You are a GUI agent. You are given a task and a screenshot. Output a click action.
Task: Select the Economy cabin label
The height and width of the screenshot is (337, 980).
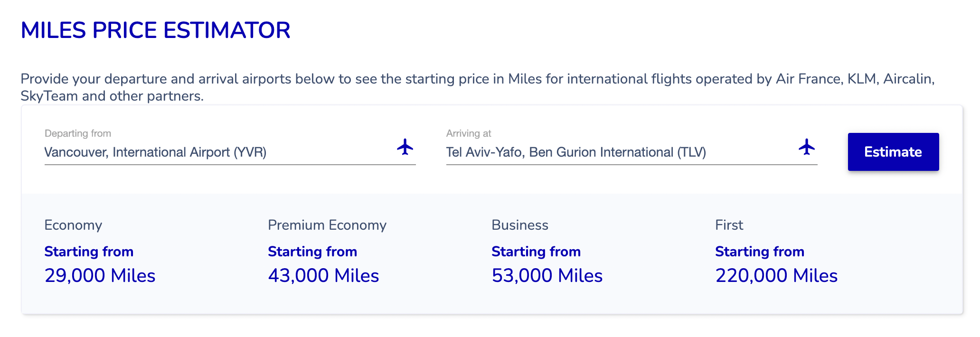(73, 225)
